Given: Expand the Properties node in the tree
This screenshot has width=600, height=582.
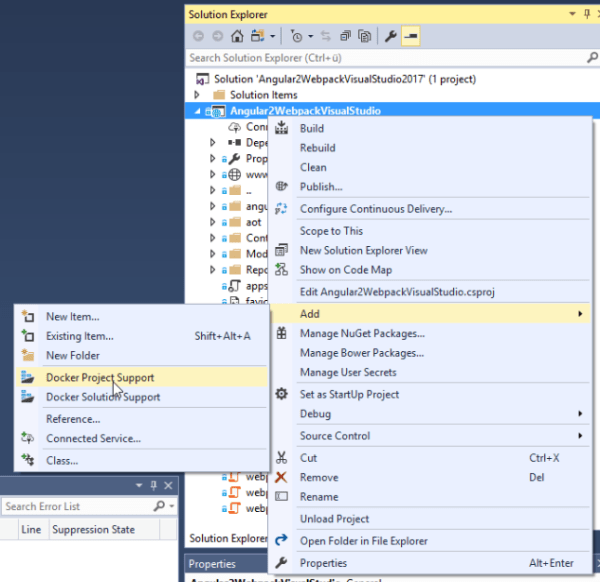Looking at the screenshot, I should pos(212,158).
